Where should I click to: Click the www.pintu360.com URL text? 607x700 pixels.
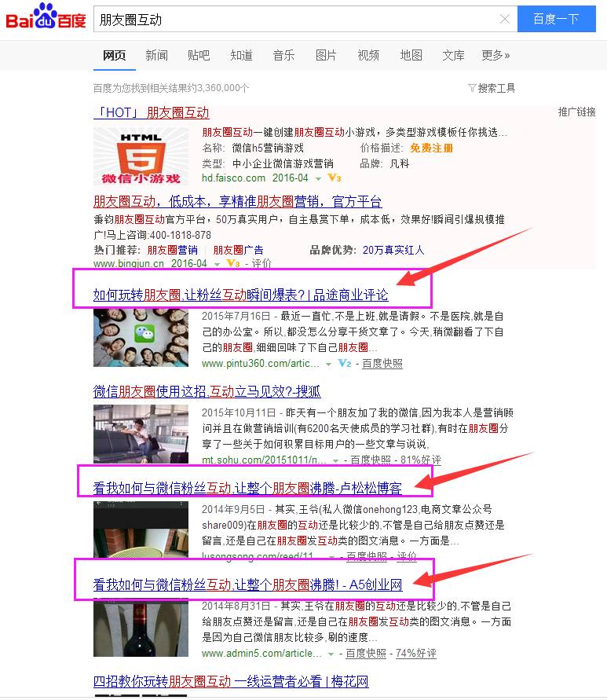pos(261,364)
